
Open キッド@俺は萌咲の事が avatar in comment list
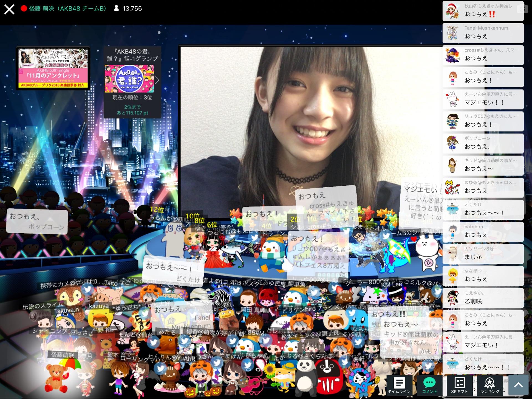pos(452,165)
